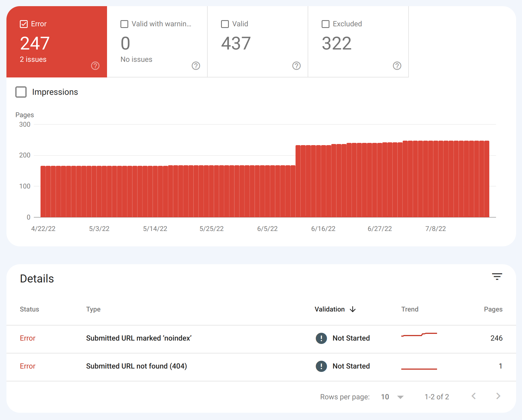Select the Valid 437 summary card
522x420 pixels.
[x=258, y=42]
